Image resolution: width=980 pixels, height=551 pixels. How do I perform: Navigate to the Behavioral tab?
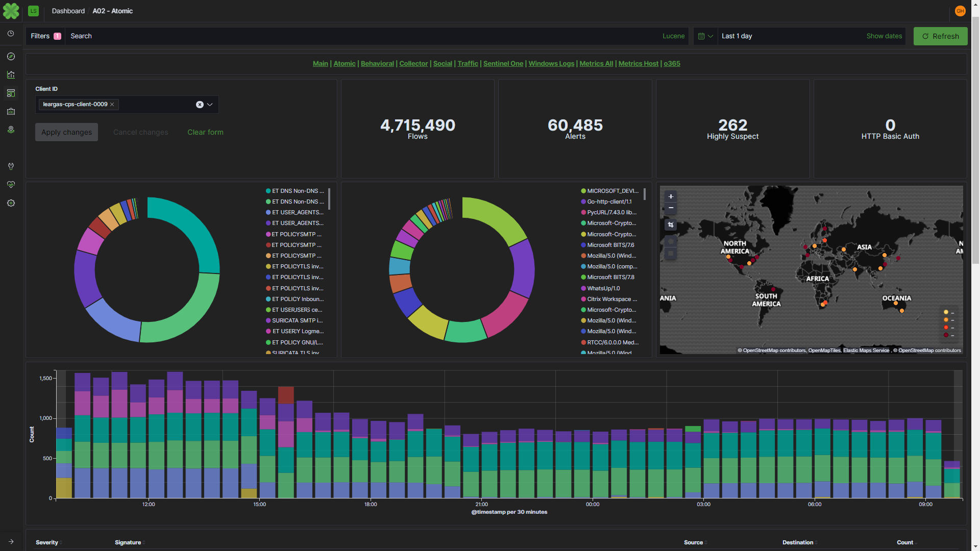pyautogui.click(x=377, y=63)
